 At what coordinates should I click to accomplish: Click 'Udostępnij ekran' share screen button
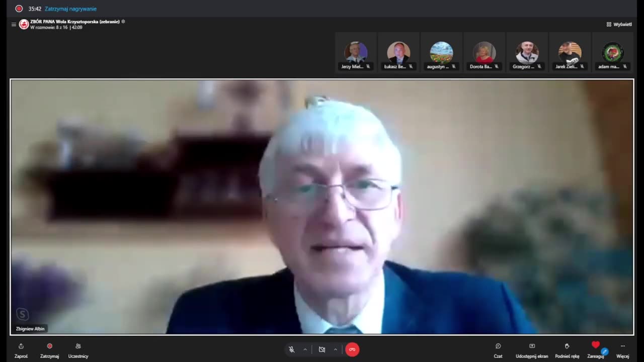click(532, 350)
